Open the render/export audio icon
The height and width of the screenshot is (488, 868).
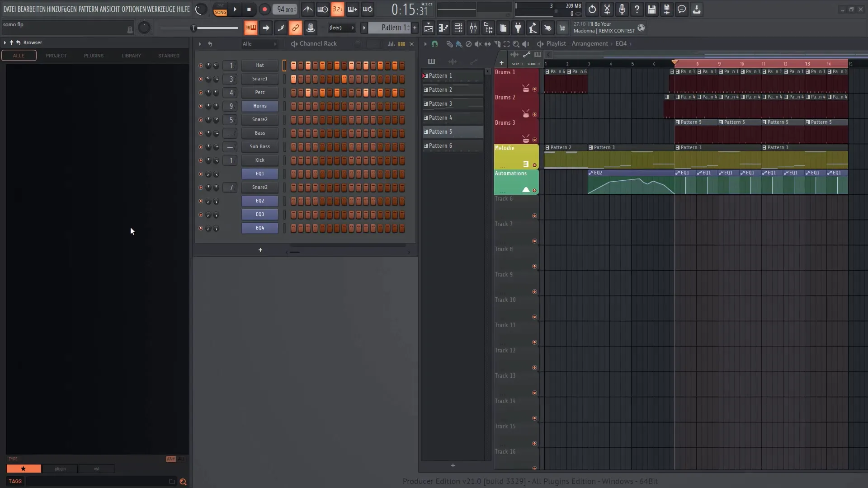coord(666,9)
